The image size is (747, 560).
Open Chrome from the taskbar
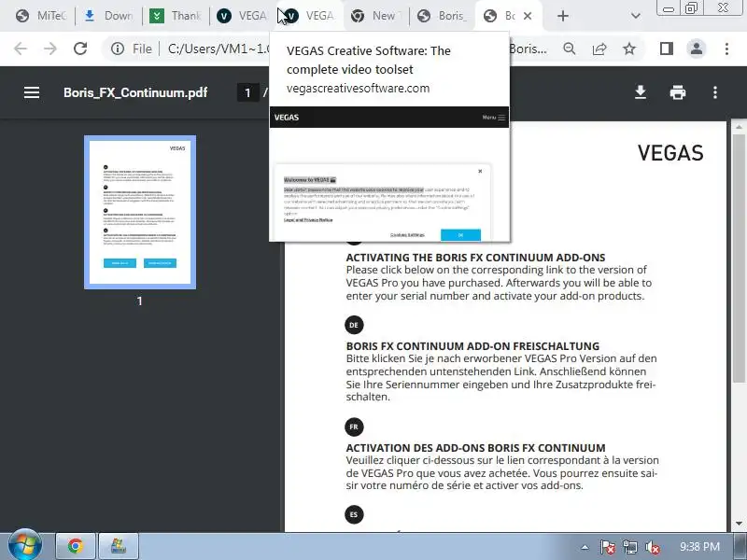[76, 546]
